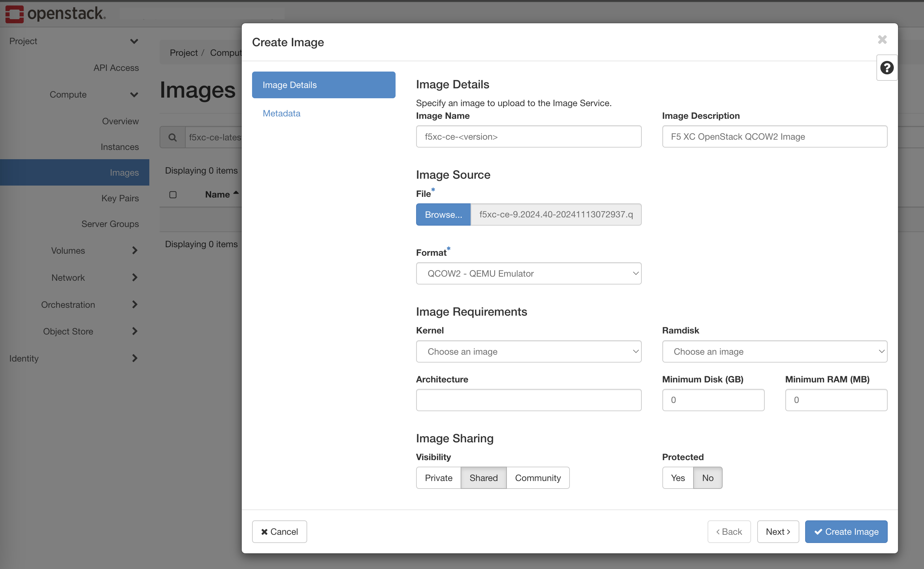
Task: Go to API Access in the sidebar
Action: pyautogui.click(x=116, y=68)
